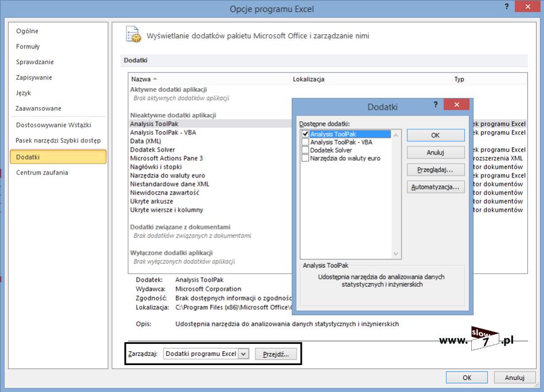
Task: Click Anuluj in the Excel options window
Action: click(515, 378)
